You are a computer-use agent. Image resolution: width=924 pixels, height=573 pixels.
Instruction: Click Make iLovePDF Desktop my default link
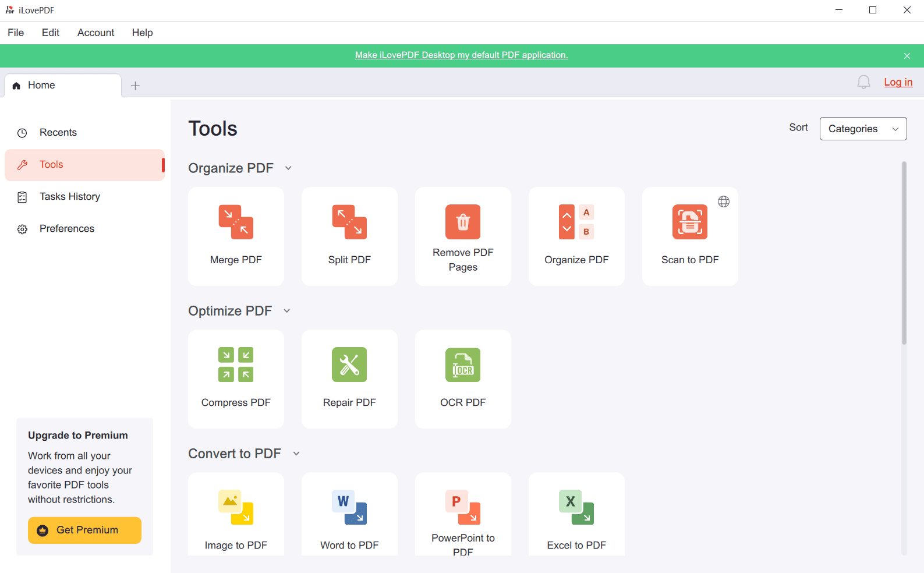(x=462, y=55)
